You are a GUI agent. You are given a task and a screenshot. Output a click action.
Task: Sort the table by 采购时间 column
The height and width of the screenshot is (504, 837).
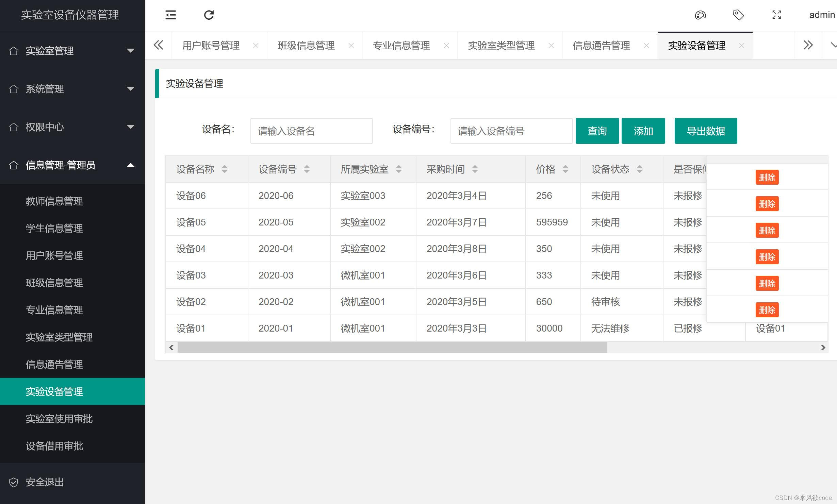(475, 169)
